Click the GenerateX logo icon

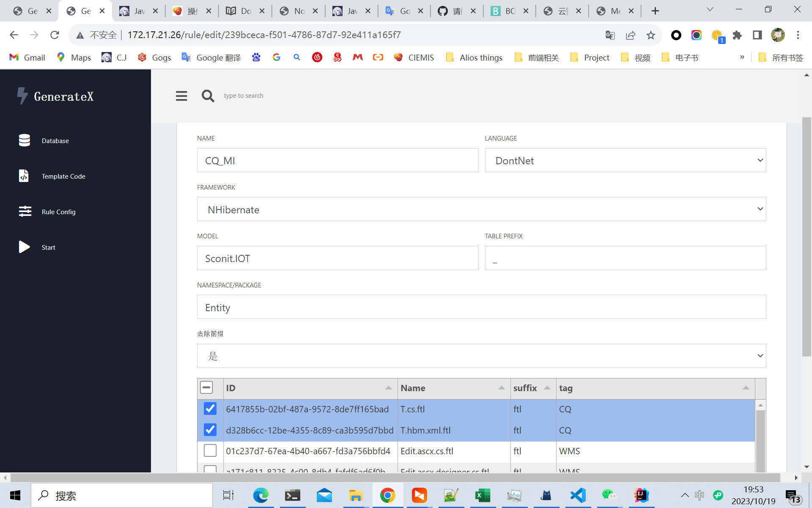click(x=22, y=95)
